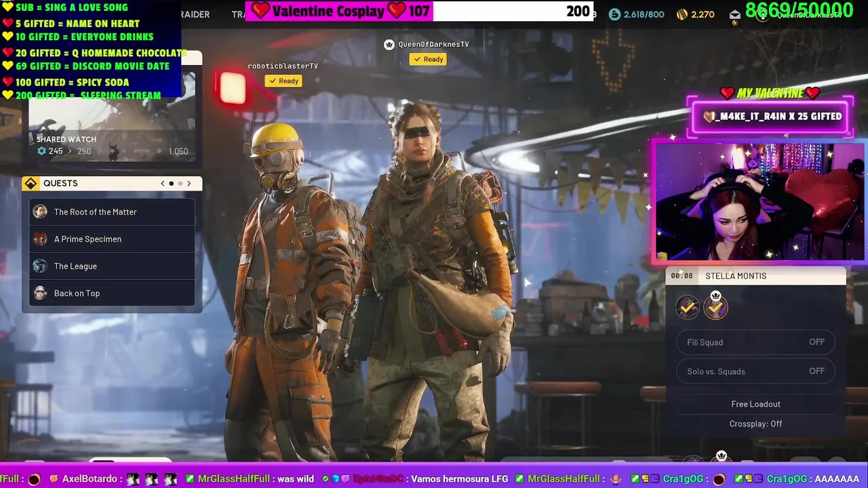
Task: Toggle the Fill Squad option
Action: 755,342
